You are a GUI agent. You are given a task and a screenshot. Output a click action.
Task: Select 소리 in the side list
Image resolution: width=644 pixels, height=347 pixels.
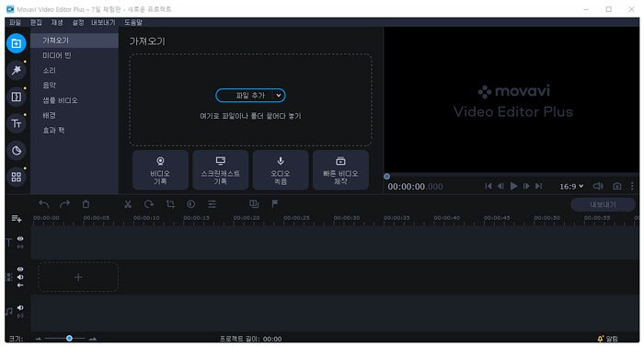(x=75, y=70)
